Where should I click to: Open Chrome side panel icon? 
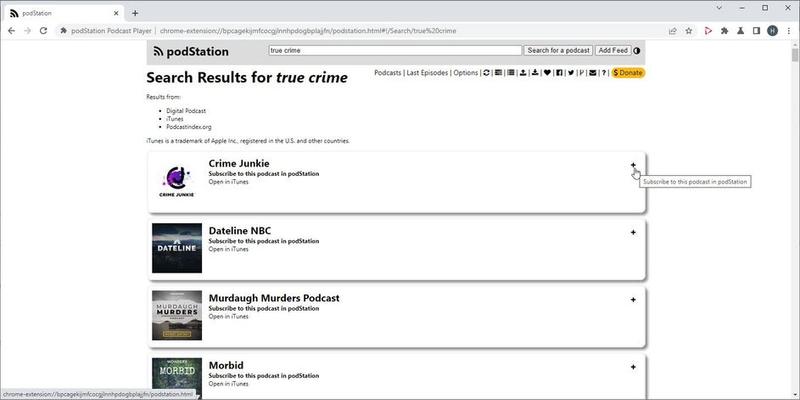click(756, 31)
